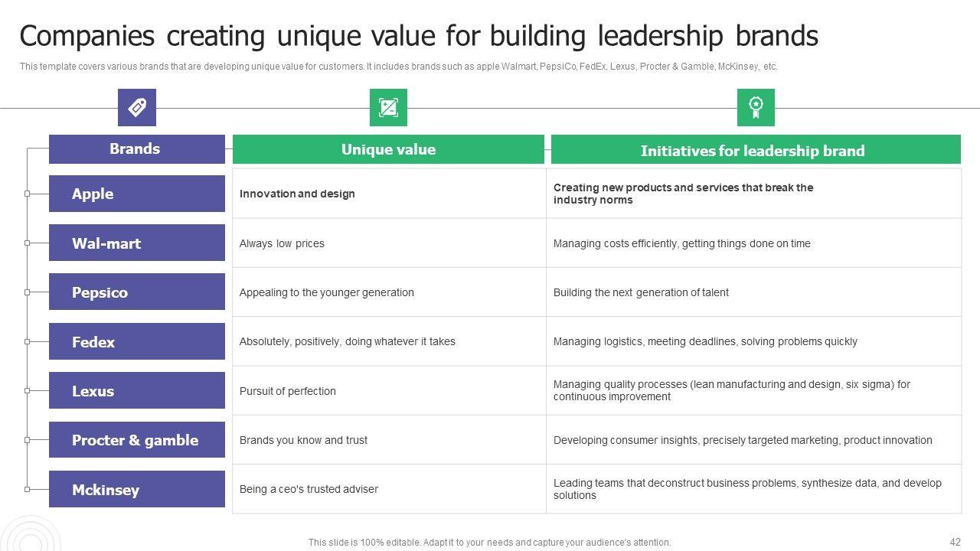Click the green design frame icon
Viewport: 980px width, 551px height.
[388, 107]
